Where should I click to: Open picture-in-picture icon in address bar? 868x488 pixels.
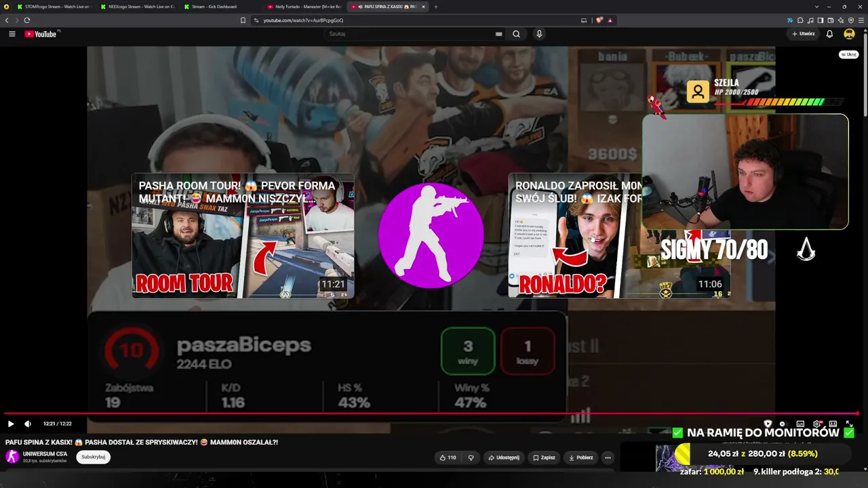tap(584, 20)
